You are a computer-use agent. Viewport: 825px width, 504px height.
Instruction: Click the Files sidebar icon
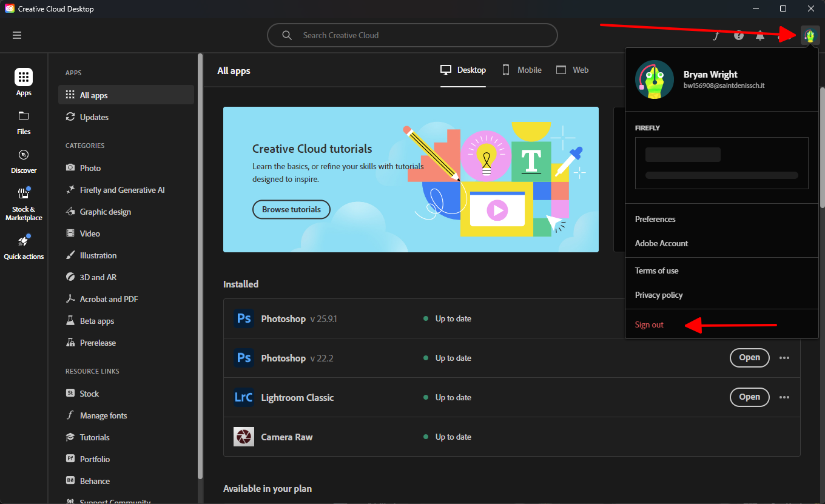point(24,116)
